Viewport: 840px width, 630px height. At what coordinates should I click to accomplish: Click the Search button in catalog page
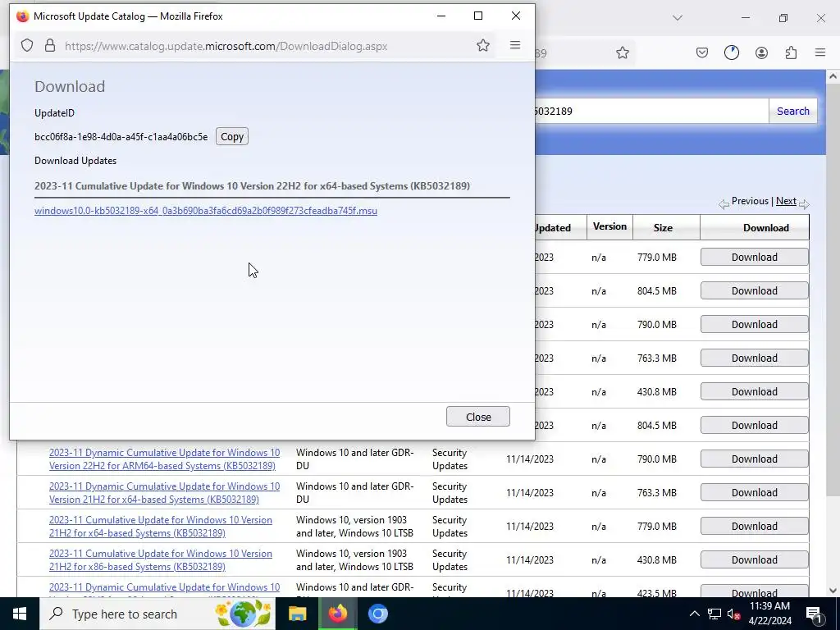click(x=793, y=111)
